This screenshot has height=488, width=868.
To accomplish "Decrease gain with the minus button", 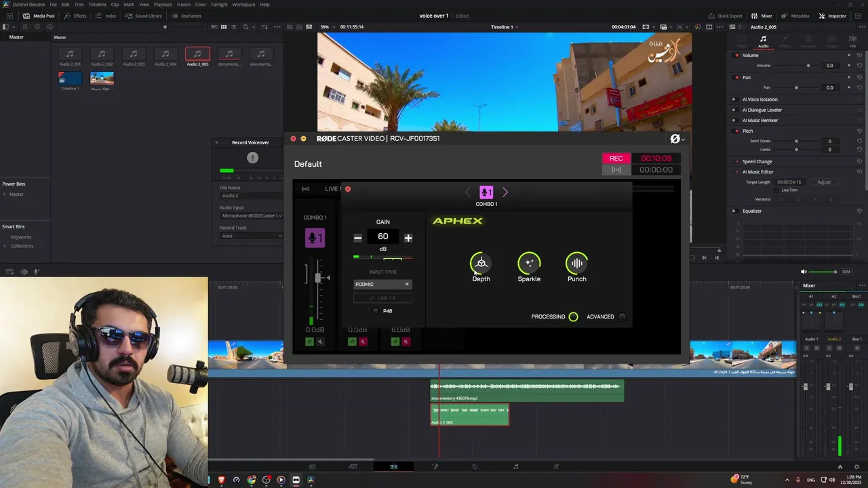I will 358,238.
